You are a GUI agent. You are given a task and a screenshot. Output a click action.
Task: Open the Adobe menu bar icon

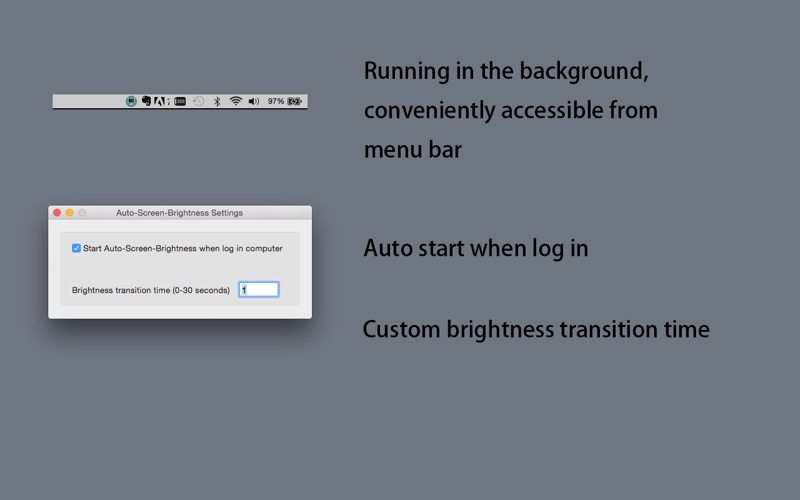[162, 101]
